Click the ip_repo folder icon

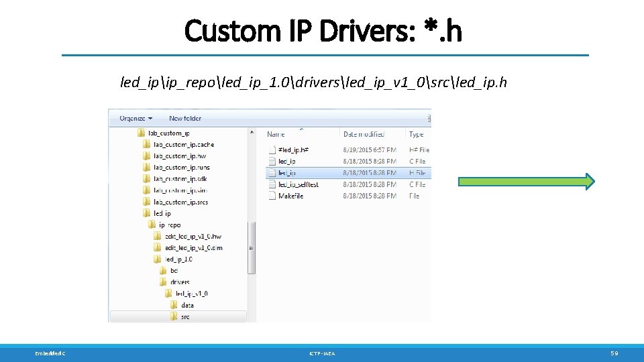pyautogui.click(x=152, y=225)
